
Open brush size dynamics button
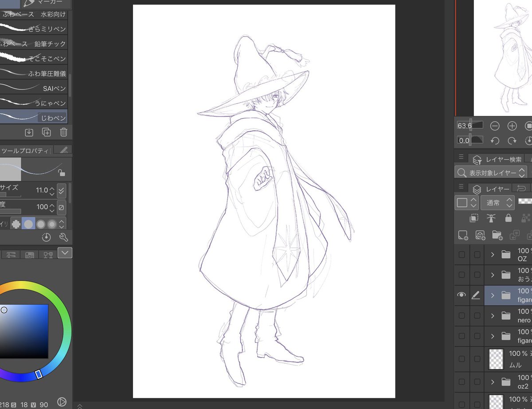coord(62,190)
